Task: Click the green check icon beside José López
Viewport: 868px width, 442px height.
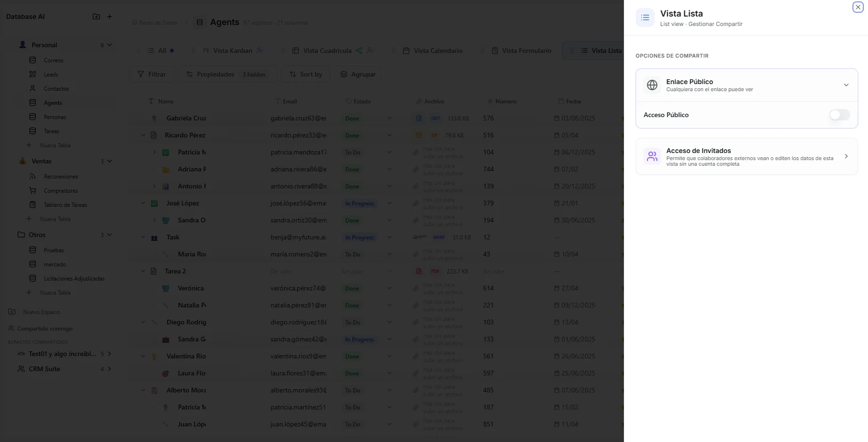Action: pos(154,203)
